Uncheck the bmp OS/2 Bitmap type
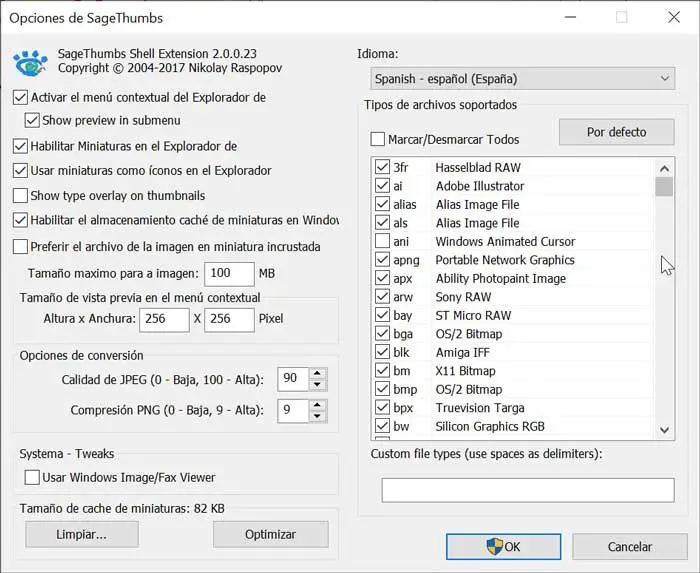Image resolution: width=700 pixels, height=573 pixels. tap(382, 390)
